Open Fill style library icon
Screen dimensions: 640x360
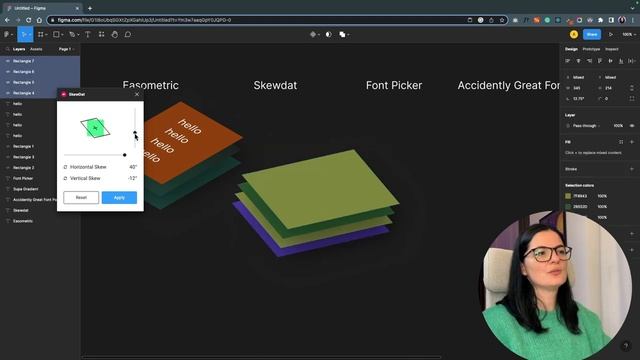(x=621, y=142)
